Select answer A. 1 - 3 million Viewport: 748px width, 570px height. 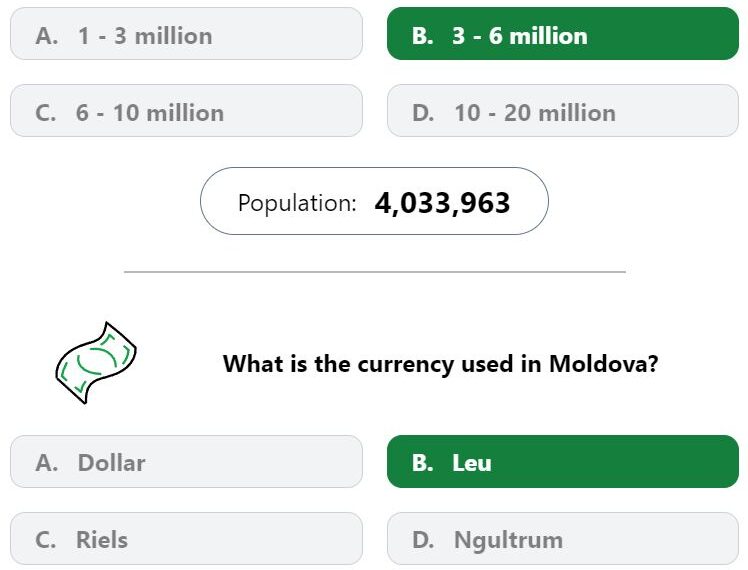pyautogui.click(x=186, y=34)
